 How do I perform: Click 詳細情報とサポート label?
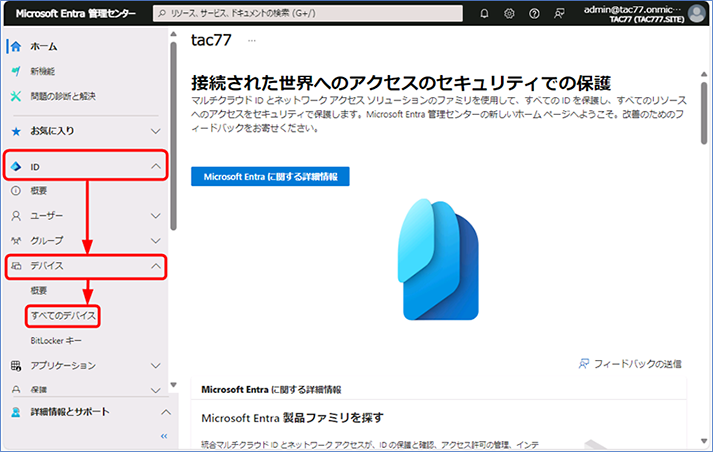[x=70, y=412]
